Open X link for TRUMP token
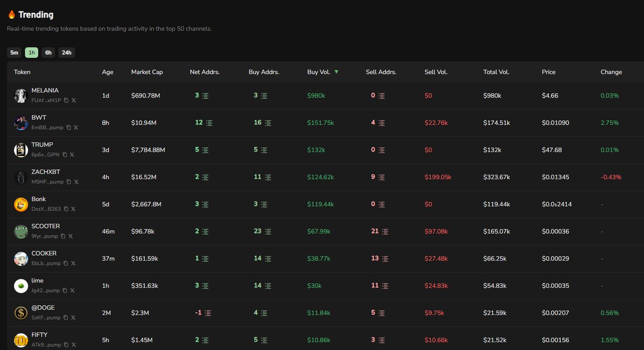The image size is (644, 350). click(x=72, y=154)
